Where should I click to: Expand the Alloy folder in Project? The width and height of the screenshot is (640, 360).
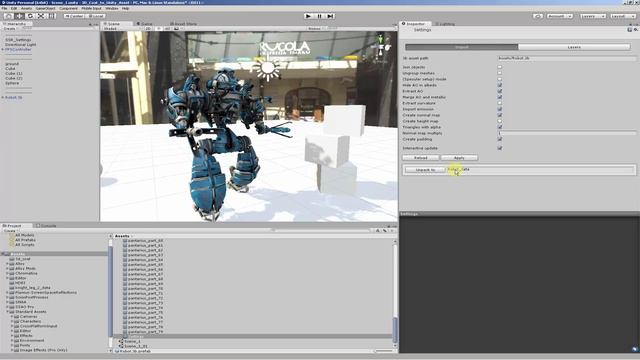(7, 264)
